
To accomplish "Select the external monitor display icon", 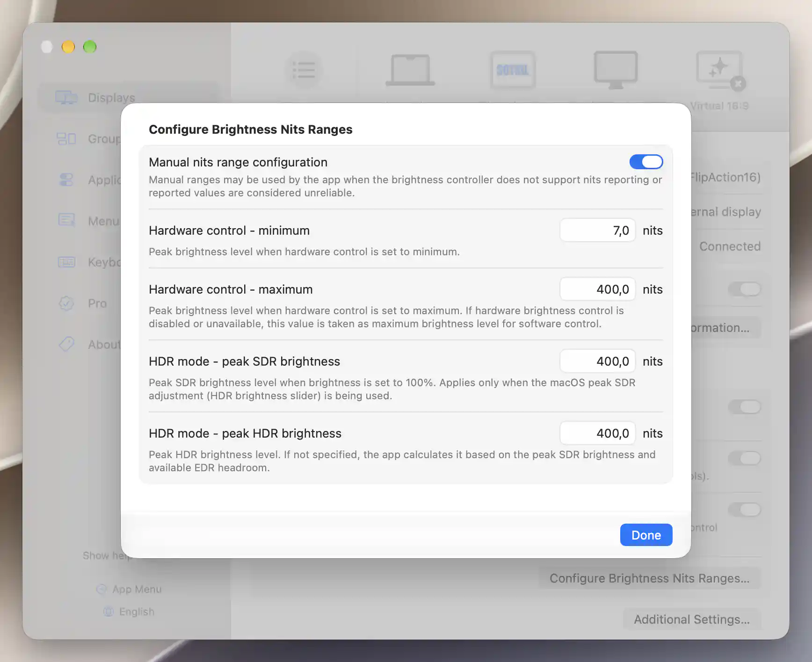I will point(616,70).
